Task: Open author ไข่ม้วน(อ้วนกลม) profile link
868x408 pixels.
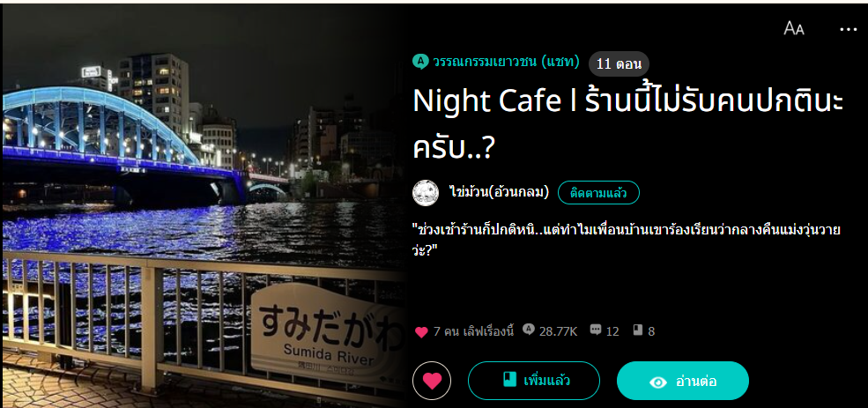Action: pyautogui.click(x=498, y=193)
